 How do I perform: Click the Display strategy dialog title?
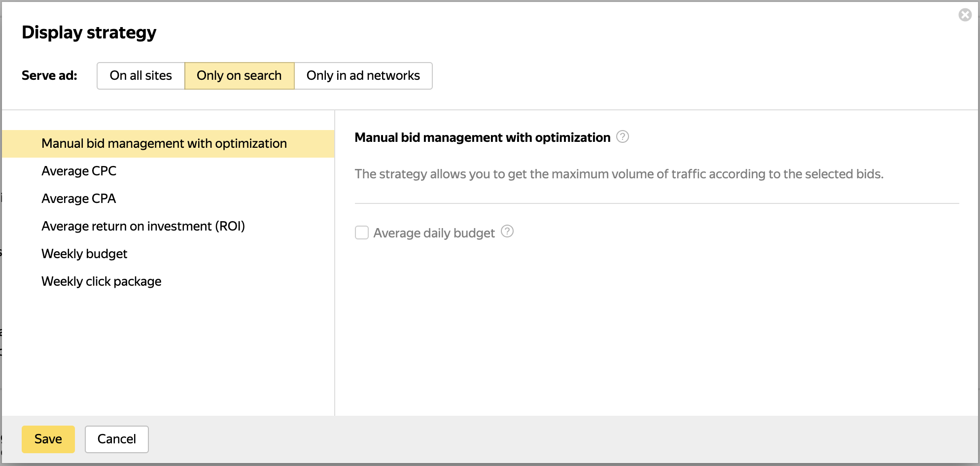[x=89, y=33]
